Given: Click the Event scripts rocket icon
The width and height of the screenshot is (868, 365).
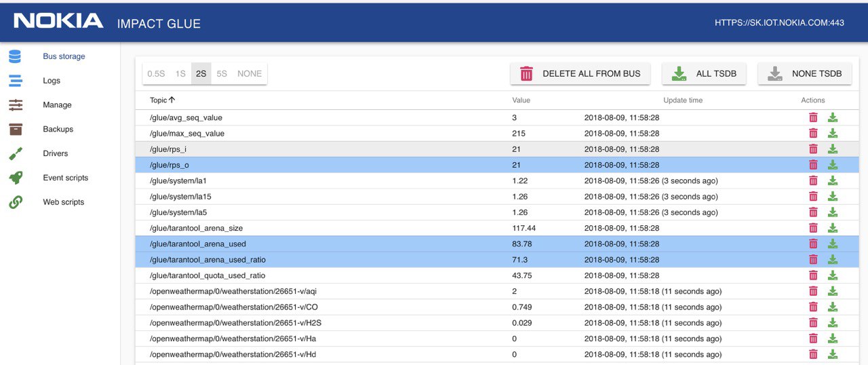Looking at the screenshot, I should click(15, 178).
